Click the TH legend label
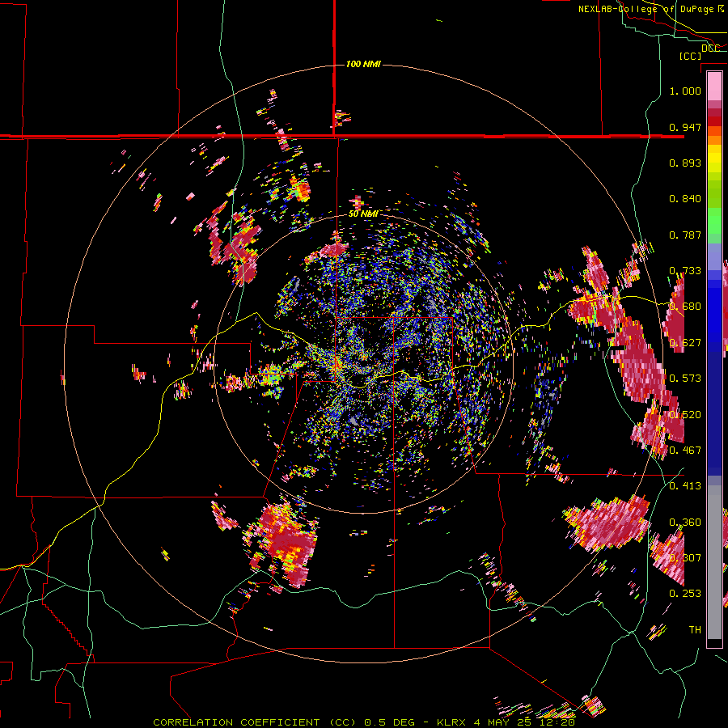This screenshot has width=728, height=728. click(695, 630)
